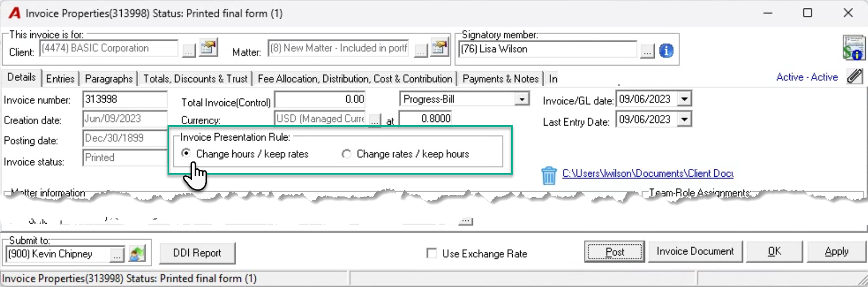Open matter details icon beside New Matter
This screenshot has width=868, height=287.
point(440,48)
